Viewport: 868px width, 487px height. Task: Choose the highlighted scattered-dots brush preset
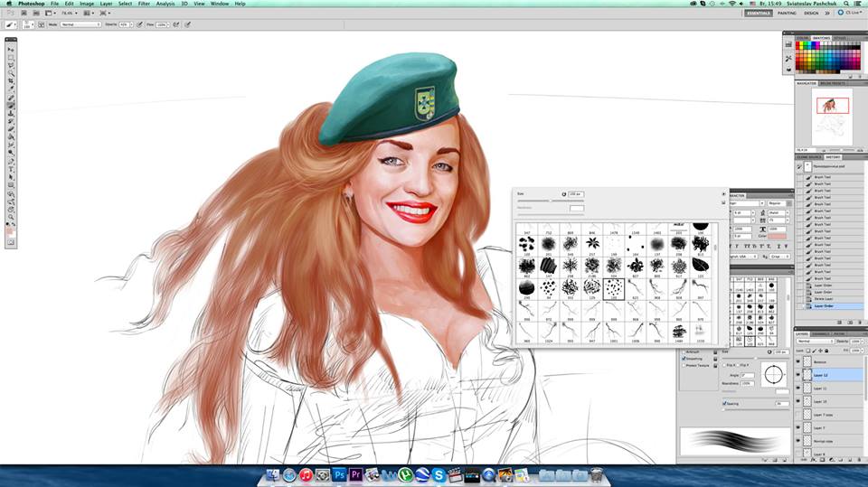pos(613,288)
